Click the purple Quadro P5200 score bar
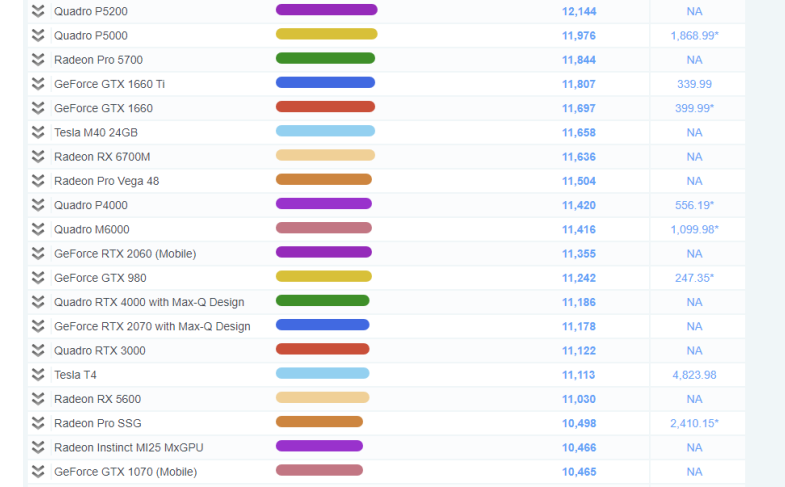785x487 pixels. [x=326, y=10]
